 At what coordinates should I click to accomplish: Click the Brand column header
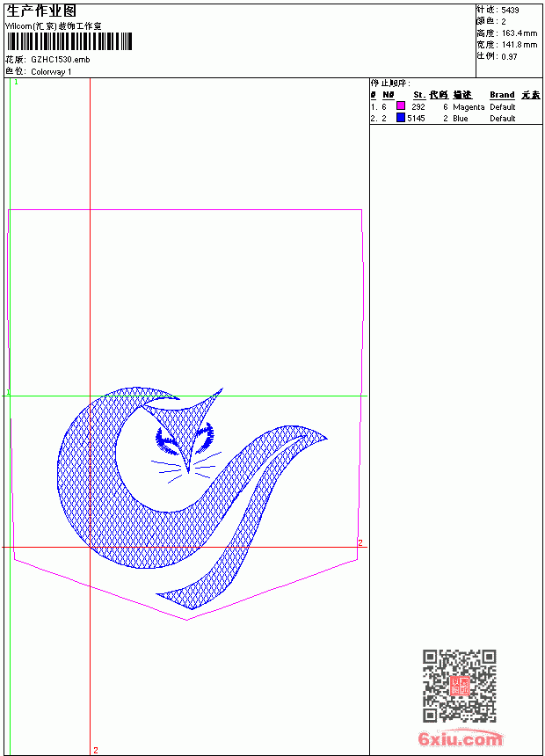point(502,95)
